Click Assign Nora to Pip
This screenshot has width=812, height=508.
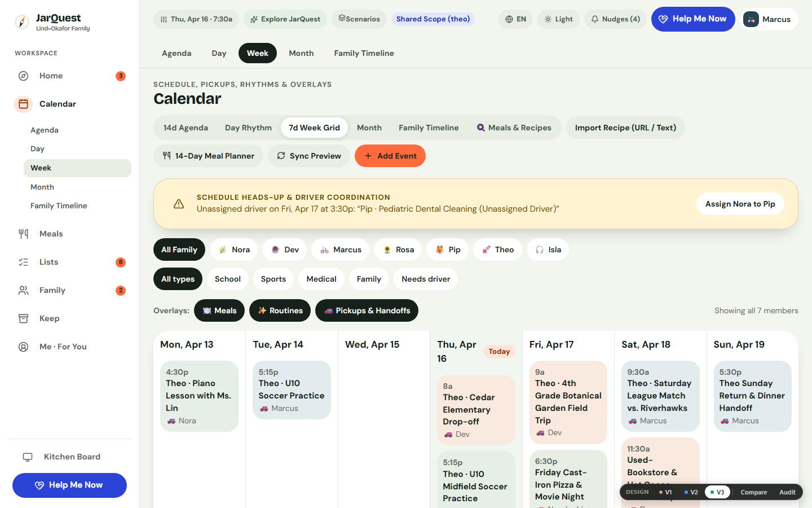740,204
